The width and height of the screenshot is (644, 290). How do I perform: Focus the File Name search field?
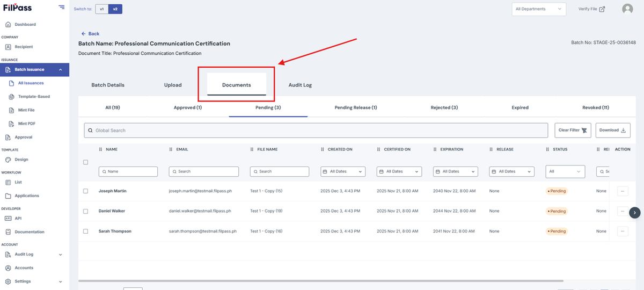[x=280, y=171]
